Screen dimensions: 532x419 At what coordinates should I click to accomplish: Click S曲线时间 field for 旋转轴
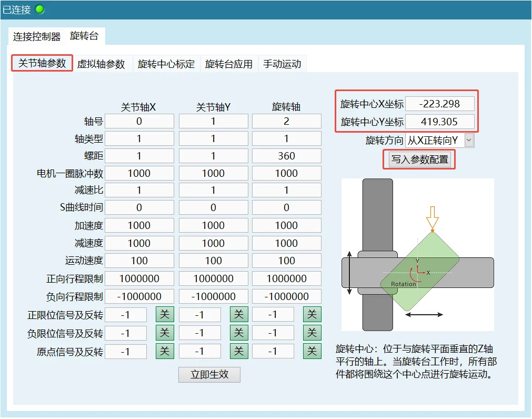(287, 207)
